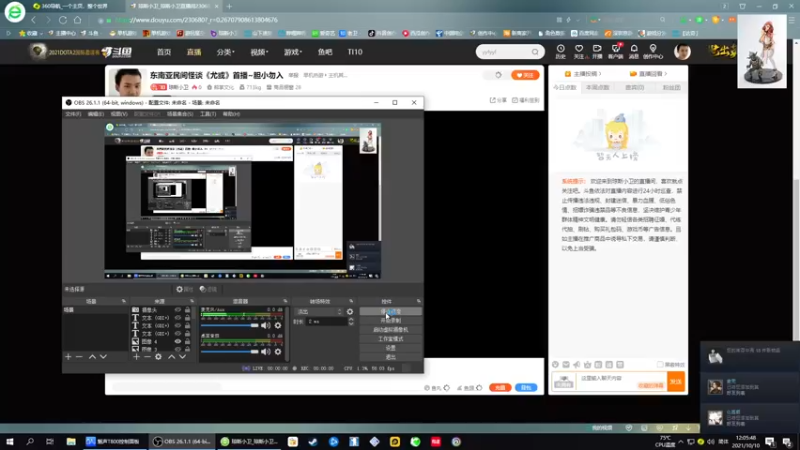
Task: Add a new source in OBS
Action: [136, 357]
